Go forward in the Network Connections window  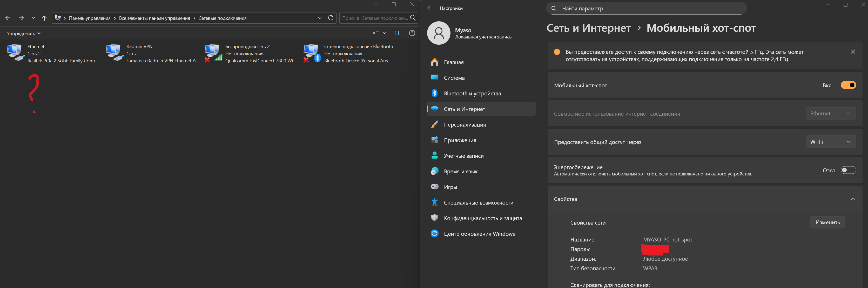21,18
